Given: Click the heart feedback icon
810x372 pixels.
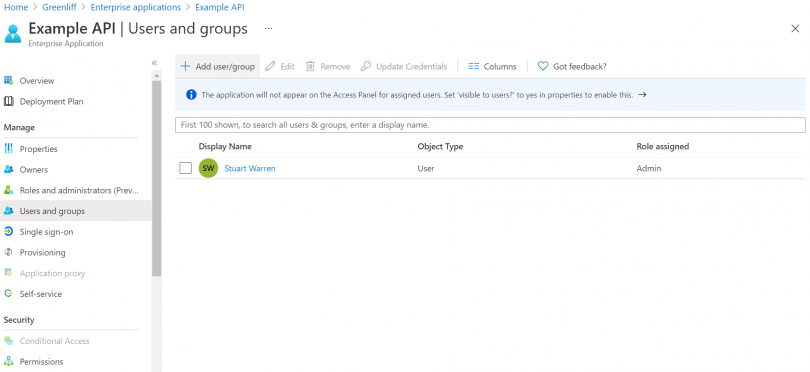Looking at the screenshot, I should coord(542,66).
